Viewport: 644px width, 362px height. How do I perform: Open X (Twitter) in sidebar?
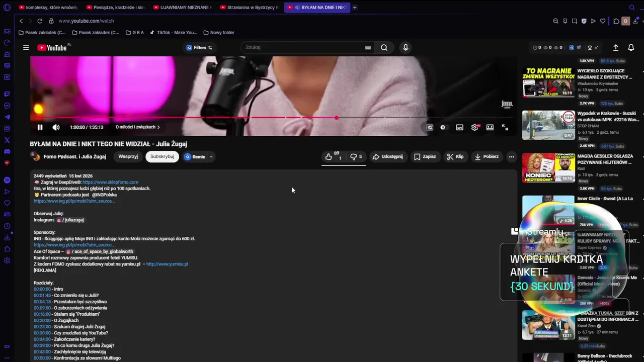pos(7,140)
